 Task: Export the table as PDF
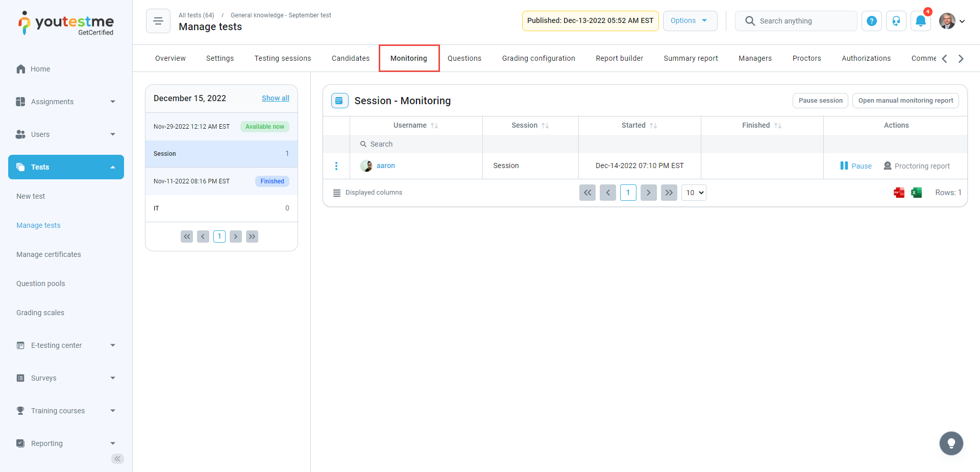[899, 193]
